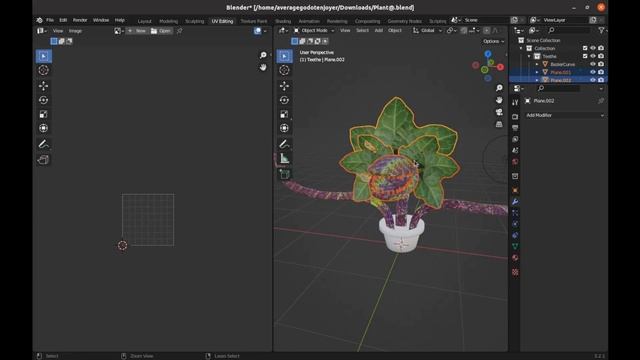
Task: Click the pan hand icon in the 3D viewport
Action: (499, 100)
